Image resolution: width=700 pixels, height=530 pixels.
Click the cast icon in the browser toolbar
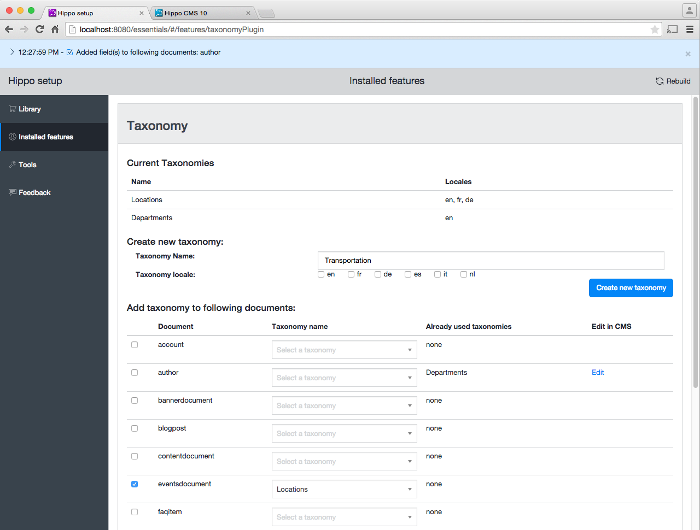click(672, 29)
